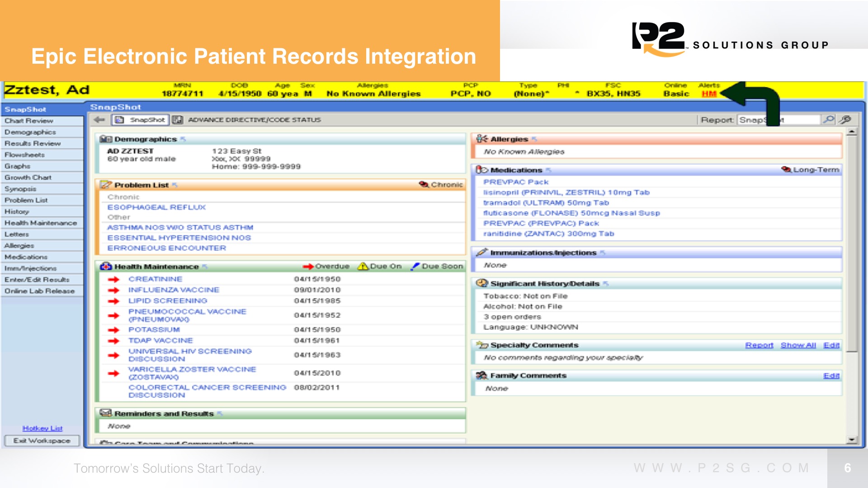Screen dimensions: 868x488
Task: Click the Significant History/Details header icon
Action: 482,283
